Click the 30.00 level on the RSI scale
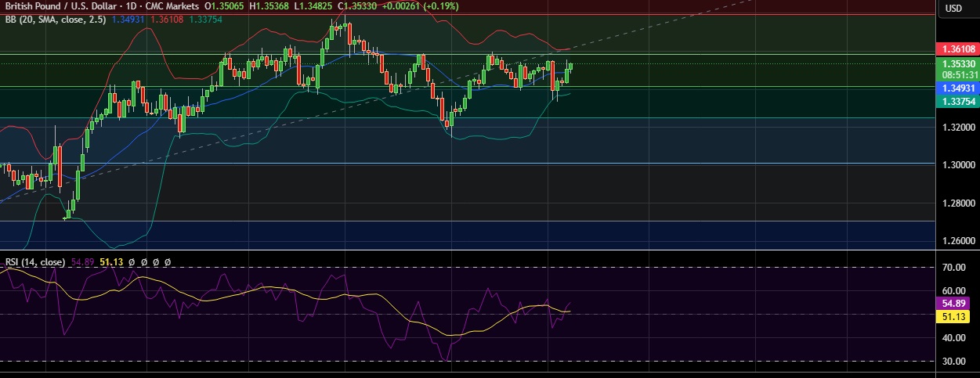The image size is (980, 378). click(x=953, y=362)
